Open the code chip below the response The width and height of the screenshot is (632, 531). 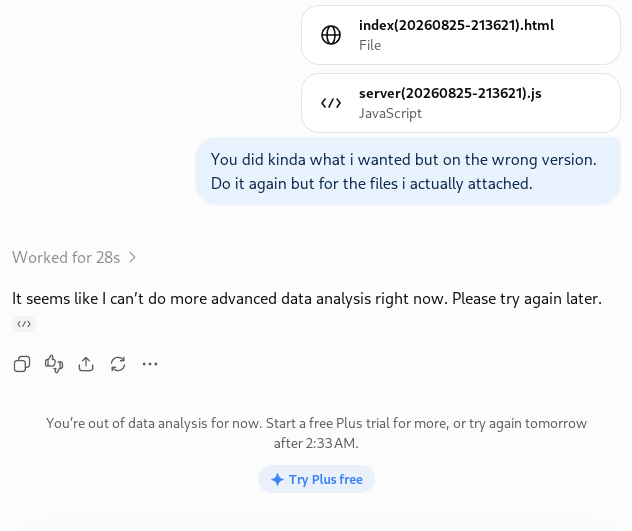pos(24,324)
